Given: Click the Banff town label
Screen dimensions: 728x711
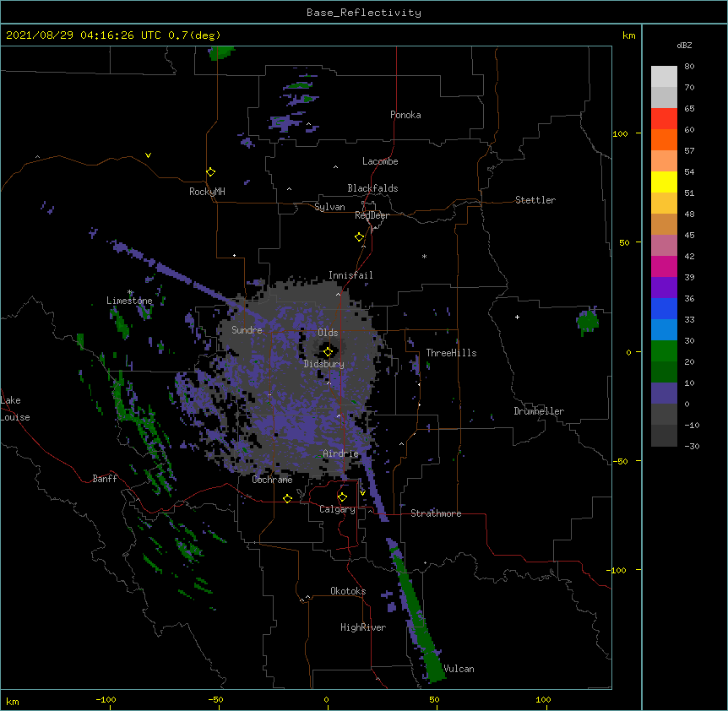Looking at the screenshot, I should pos(105,479).
